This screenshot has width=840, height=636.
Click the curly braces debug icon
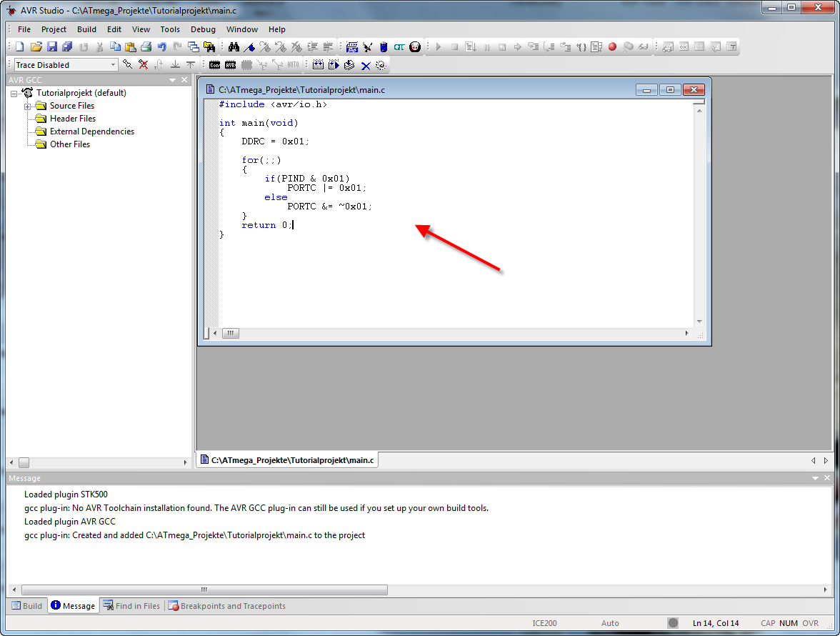(x=581, y=47)
